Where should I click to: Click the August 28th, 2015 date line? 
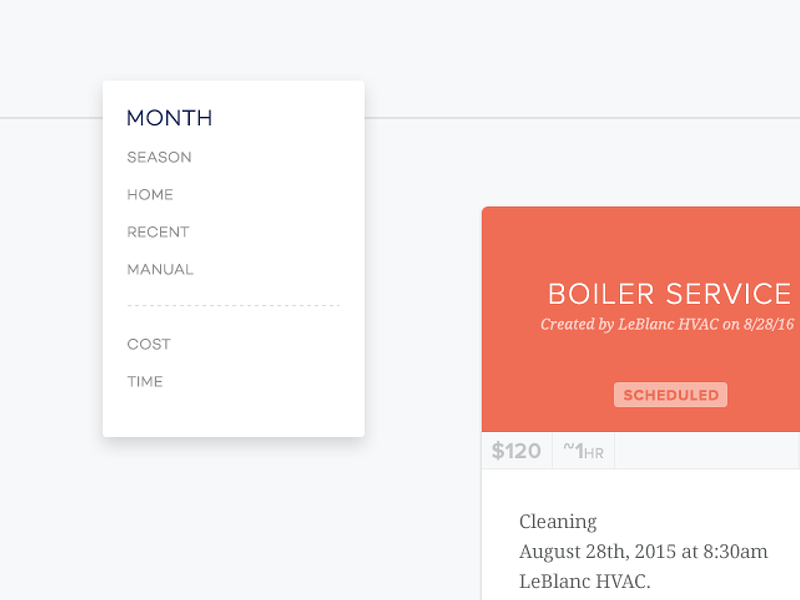(643, 552)
